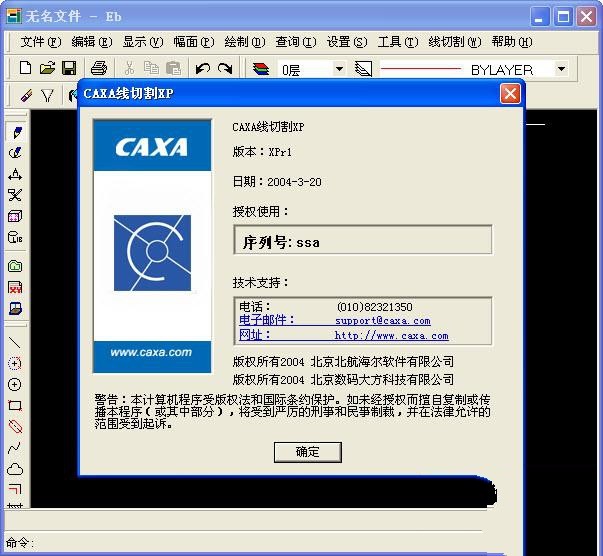Screen dimensions: 603x556
Task: Click the phone number (010)82321350
Action: pos(375,306)
